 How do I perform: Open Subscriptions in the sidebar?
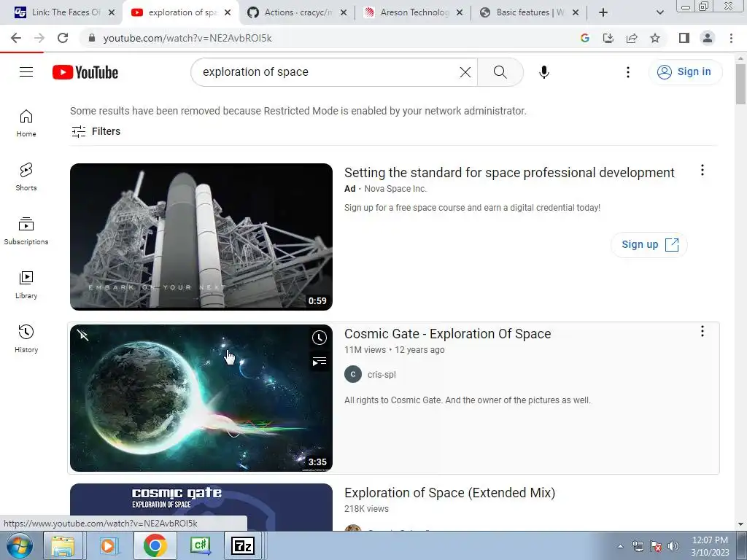tap(26, 231)
